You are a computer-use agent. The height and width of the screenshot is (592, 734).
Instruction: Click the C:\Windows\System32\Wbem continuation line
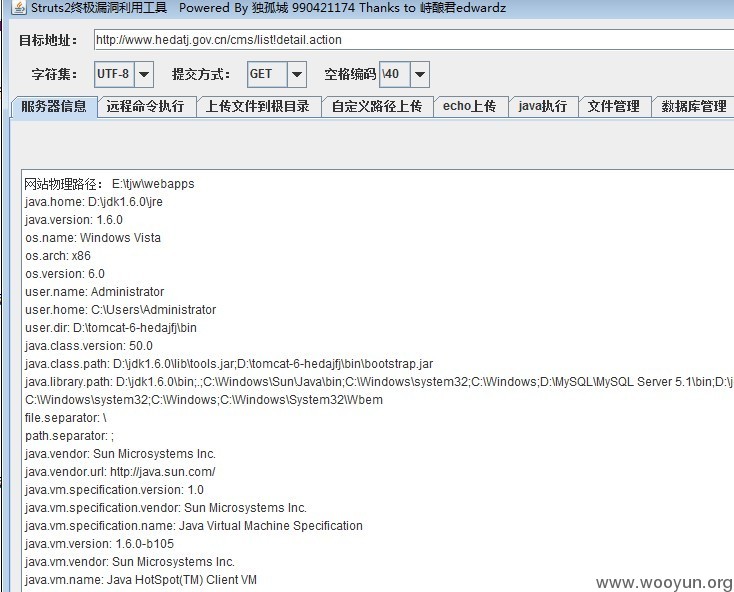point(204,400)
